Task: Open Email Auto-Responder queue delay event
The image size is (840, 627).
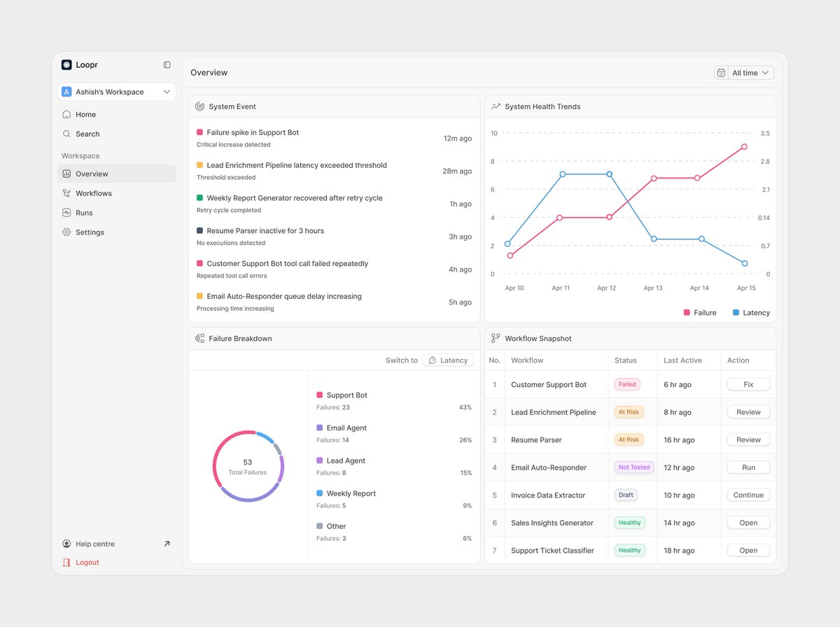Action: click(x=334, y=302)
